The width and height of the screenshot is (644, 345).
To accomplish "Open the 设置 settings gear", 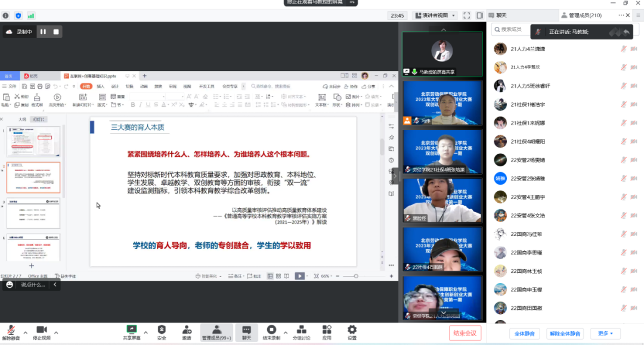I will [352, 332].
